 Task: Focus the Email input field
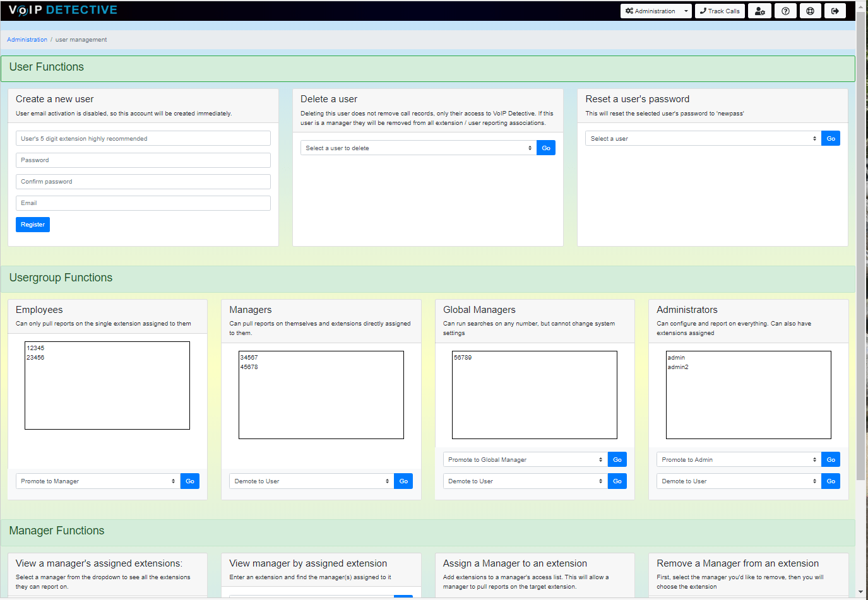143,203
